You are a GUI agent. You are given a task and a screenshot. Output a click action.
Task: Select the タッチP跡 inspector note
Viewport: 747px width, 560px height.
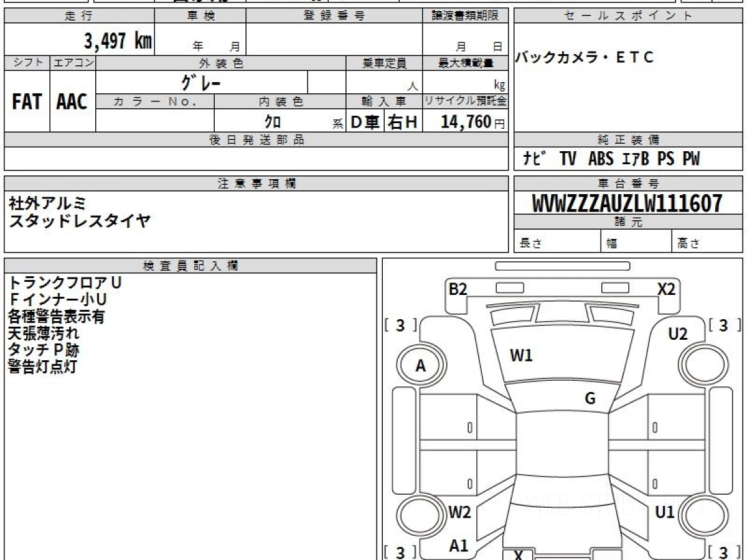(x=44, y=350)
